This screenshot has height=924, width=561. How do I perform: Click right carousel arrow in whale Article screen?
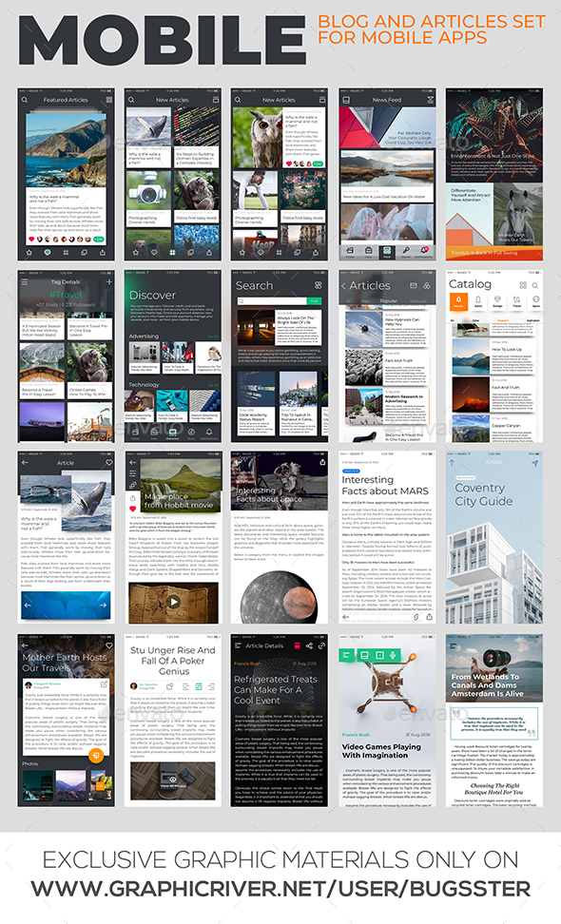(103, 605)
